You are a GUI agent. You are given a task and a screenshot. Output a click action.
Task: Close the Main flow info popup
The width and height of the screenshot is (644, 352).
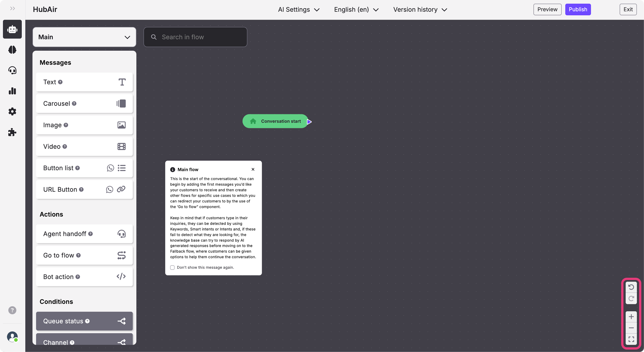pyautogui.click(x=253, y=169)
